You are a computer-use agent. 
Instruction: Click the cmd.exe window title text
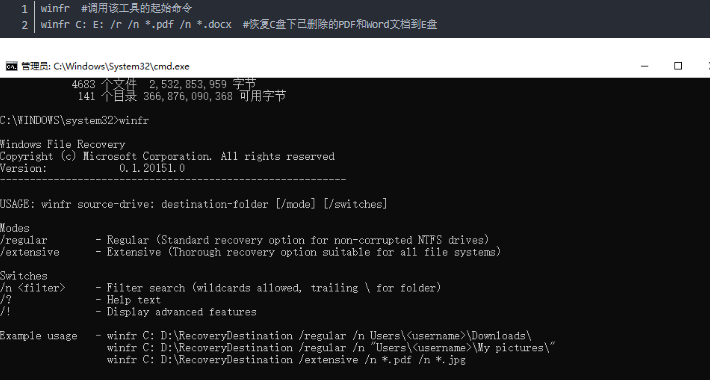coord(105,67)
